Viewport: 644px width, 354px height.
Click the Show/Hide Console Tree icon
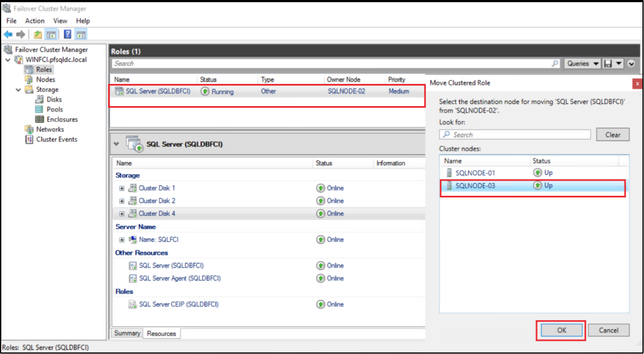pyautogui.click(x=51, y=35)
